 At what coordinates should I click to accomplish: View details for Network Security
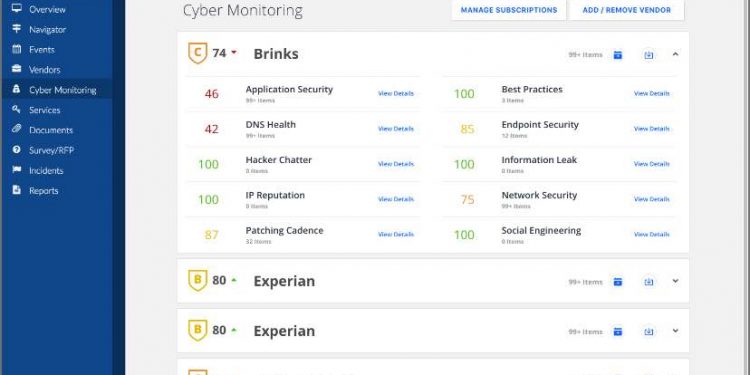(x=652, y=199)
